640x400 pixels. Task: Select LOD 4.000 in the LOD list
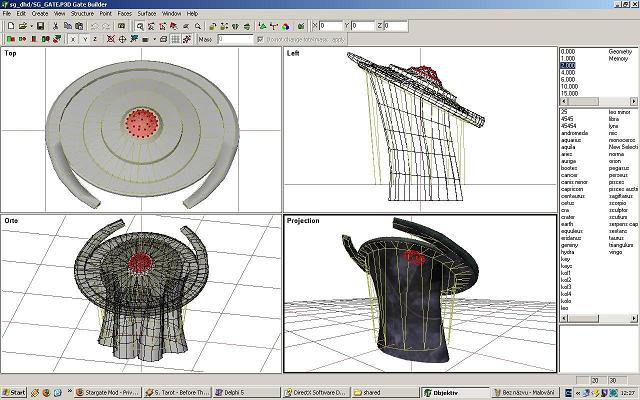point(568,72)
